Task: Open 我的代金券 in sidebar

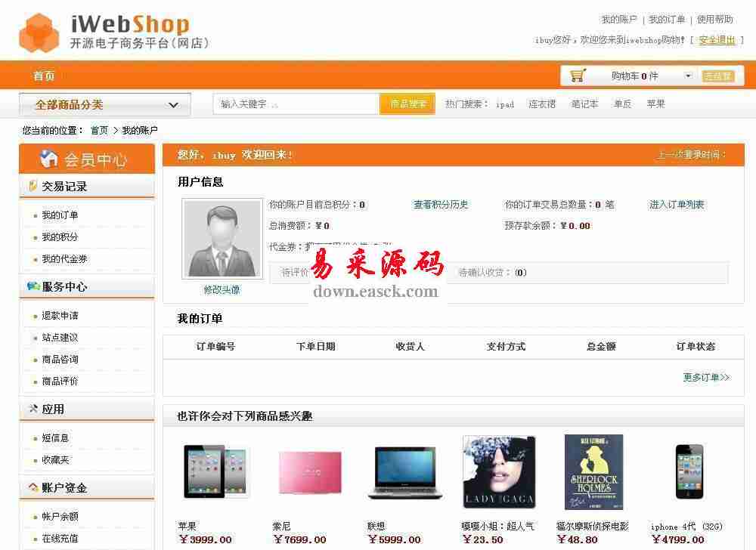Action: click(64, 258)
